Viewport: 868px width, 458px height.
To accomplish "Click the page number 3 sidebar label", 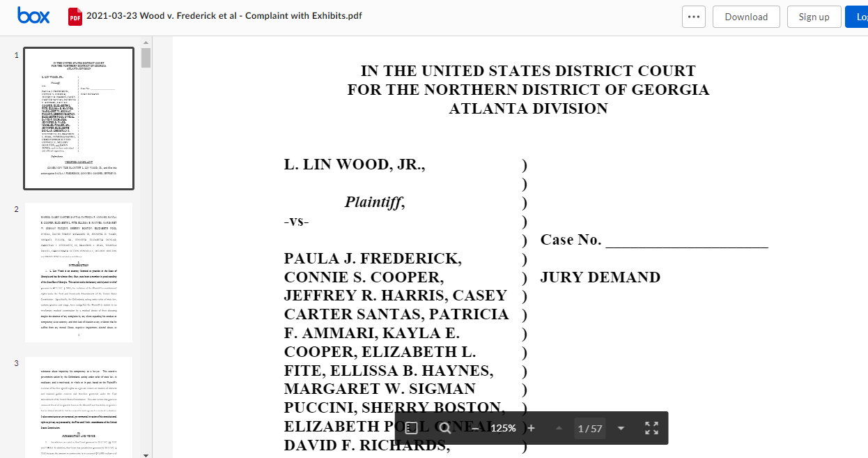I will [x=16, y=363].
